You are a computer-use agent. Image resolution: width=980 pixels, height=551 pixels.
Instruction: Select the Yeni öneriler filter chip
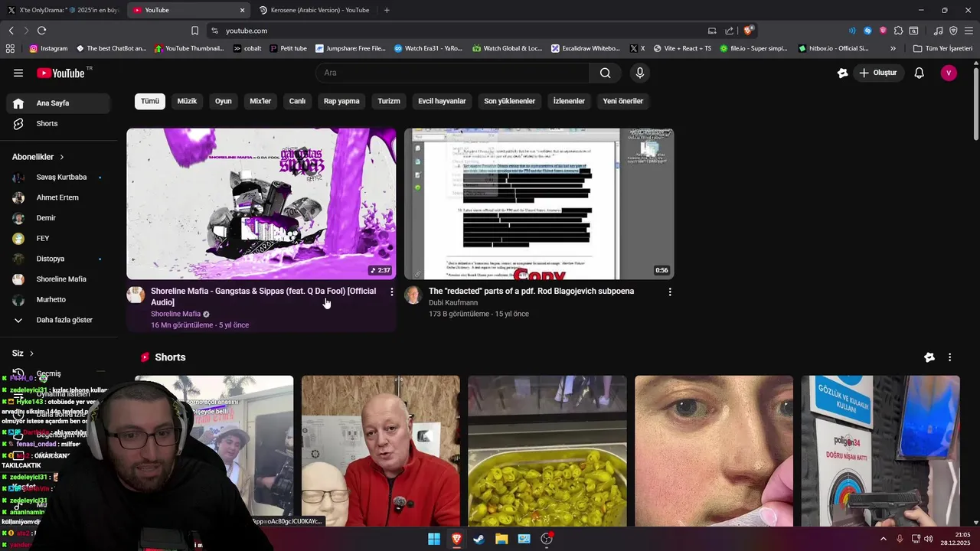[622, 101]
